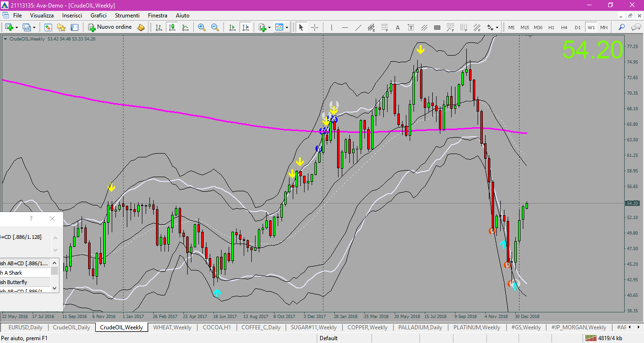The width and height of the screenshot is (644, 343).
Task: Click the Nuovo ordine button
Action: (x=110, y=27)
